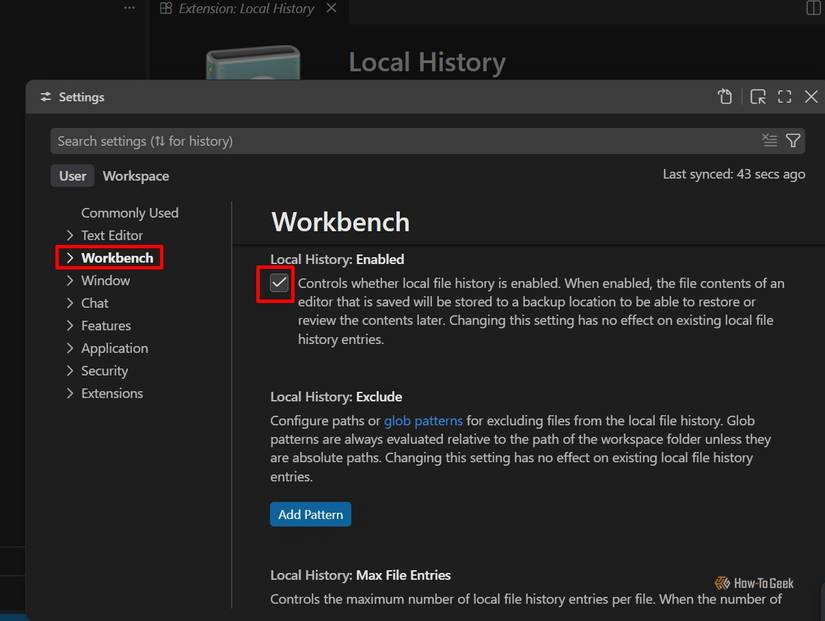Open the settings filter funnel icon
The height and width of the screenshot is (621, 825).
(x=793, y=141)
